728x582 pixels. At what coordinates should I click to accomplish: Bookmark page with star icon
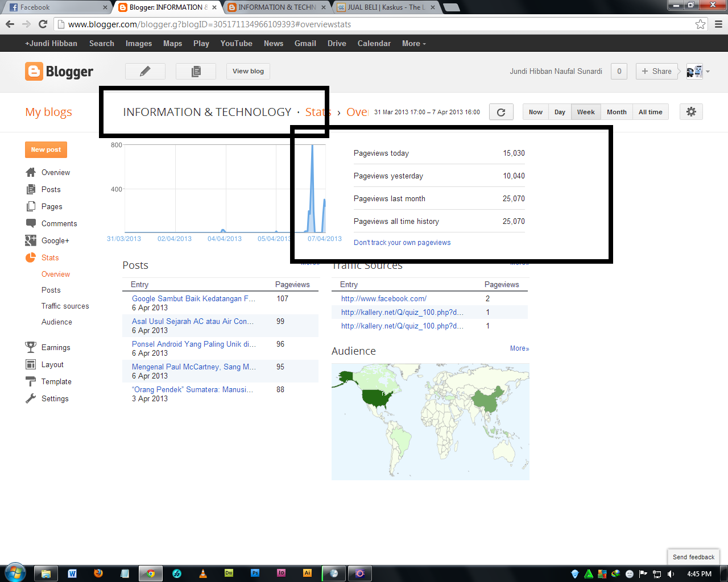700,24
